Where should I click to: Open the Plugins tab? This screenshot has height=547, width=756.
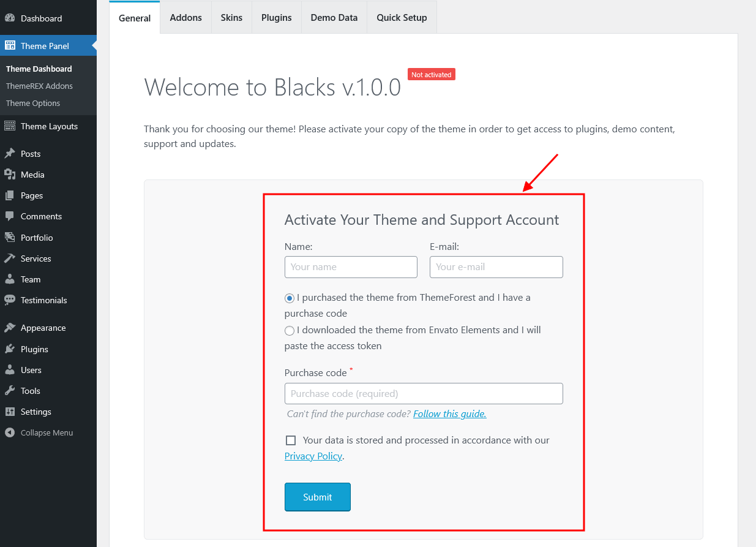point(277,17)
